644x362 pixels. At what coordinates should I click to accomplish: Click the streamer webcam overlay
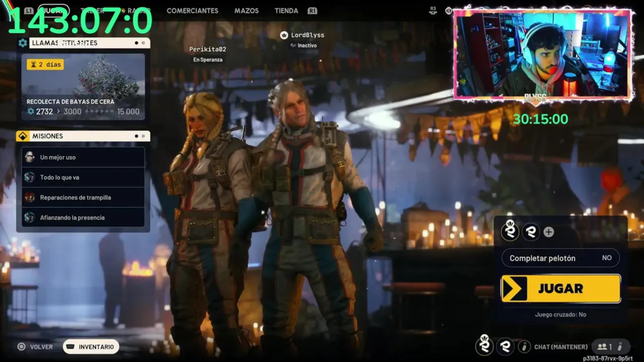[542, 54]
